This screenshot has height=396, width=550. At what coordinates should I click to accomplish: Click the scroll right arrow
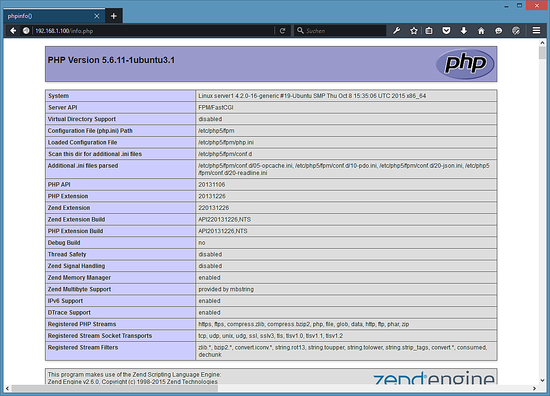tap(535, 388)
